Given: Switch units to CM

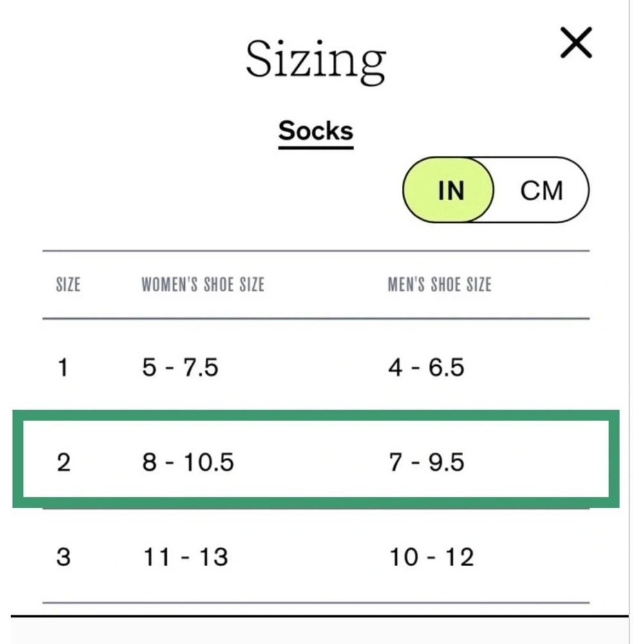Looking at the screenshot, I should [x=542, y=191].
